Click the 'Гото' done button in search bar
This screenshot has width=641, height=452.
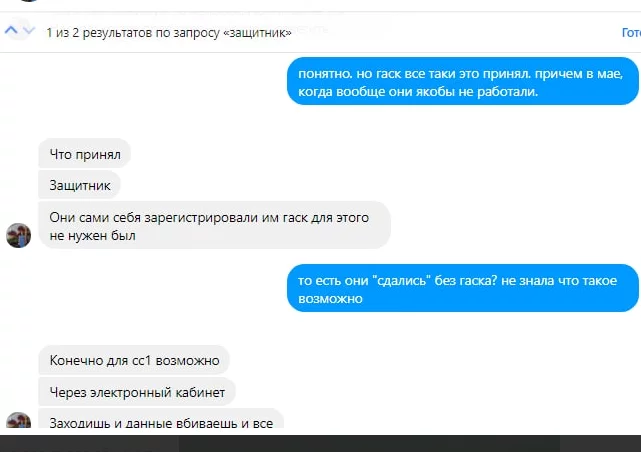click(631, 32)
